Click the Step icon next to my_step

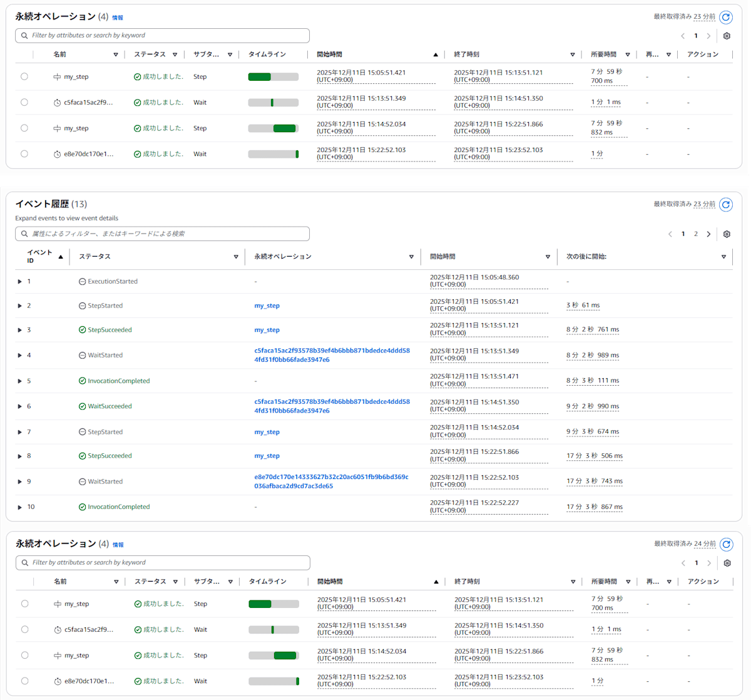click(56, 76)
